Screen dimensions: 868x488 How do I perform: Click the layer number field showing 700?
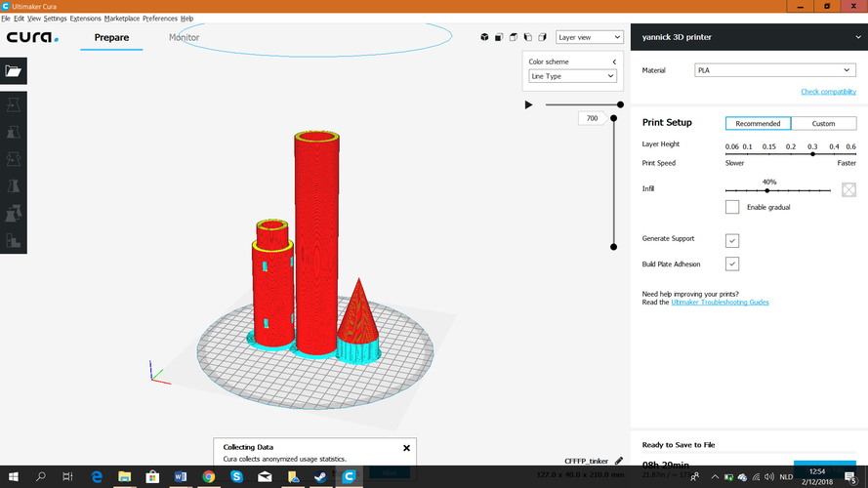pyautogui.click(x=592, y=118)
